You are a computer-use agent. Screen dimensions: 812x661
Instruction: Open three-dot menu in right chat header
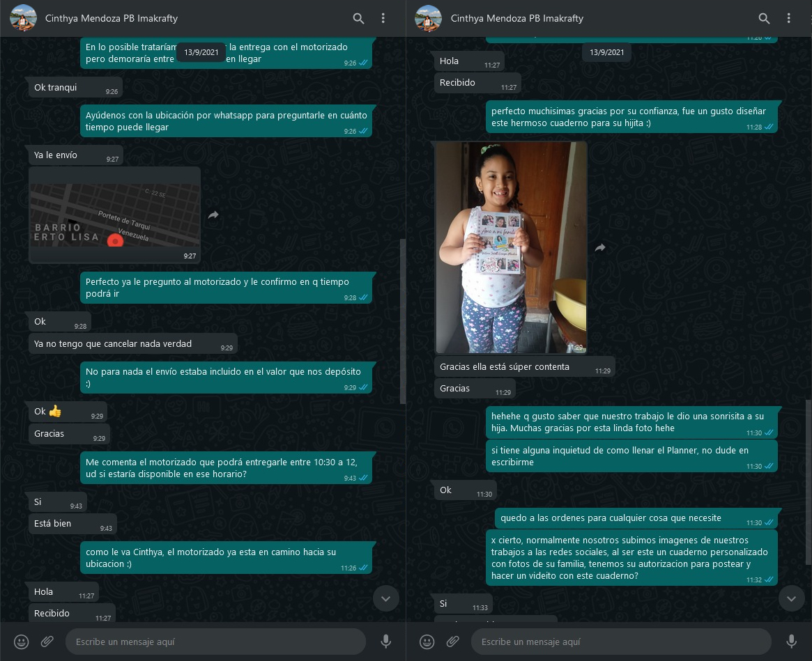click(x=789, y=19)
